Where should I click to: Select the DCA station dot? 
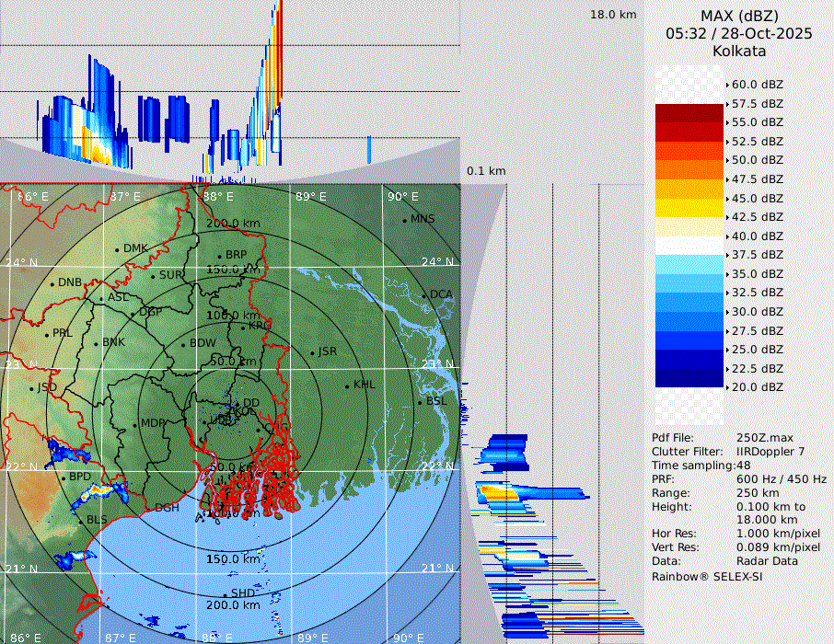click(425, 295)
